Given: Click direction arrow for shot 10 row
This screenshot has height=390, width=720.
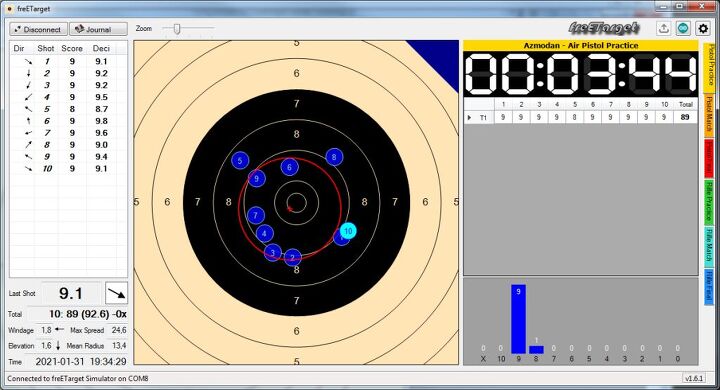Looking at the screenshot, I should click(28, 169).
